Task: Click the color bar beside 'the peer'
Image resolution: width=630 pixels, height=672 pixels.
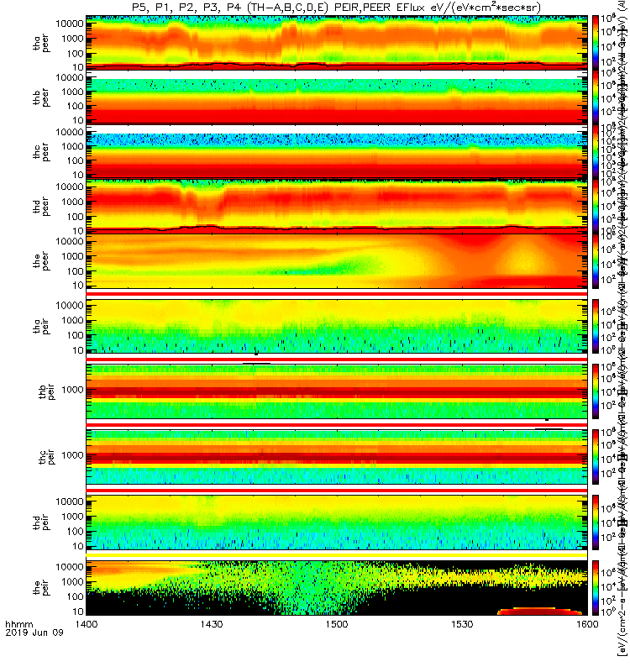Action: (x=596, y=261)
